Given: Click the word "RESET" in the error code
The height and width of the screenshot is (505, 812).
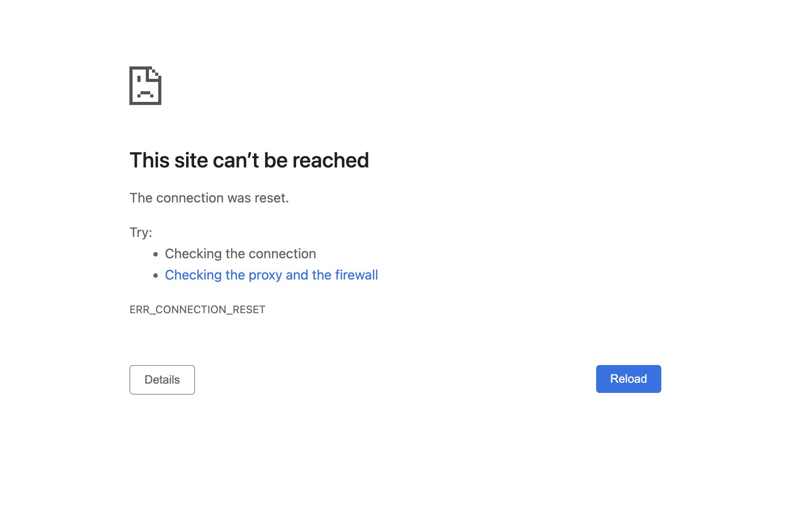Looking at the screenshot, I should pyautogui.click(x=249, y=310).
